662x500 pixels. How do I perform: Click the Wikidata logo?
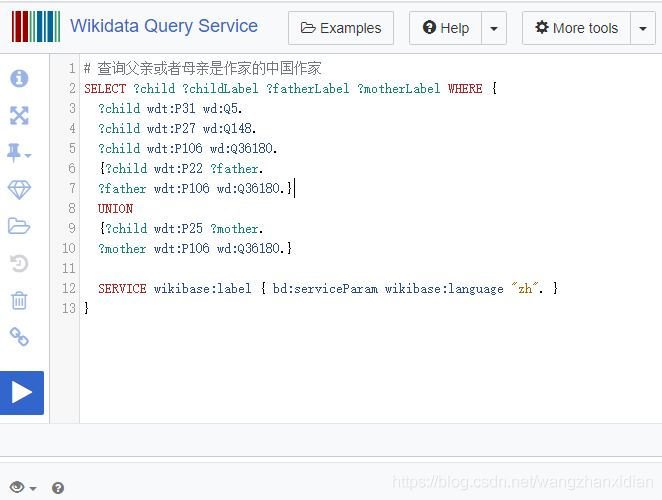click(x=35, y=27)
